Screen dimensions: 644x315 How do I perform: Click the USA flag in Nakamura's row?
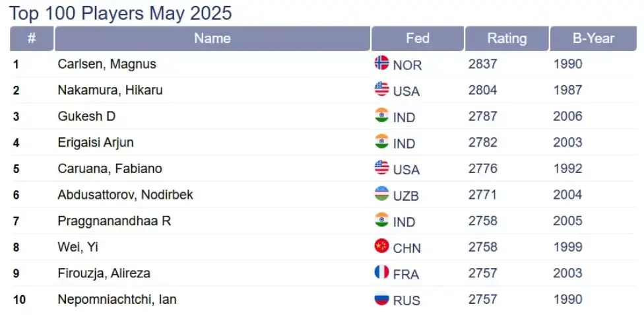(381, 89)
